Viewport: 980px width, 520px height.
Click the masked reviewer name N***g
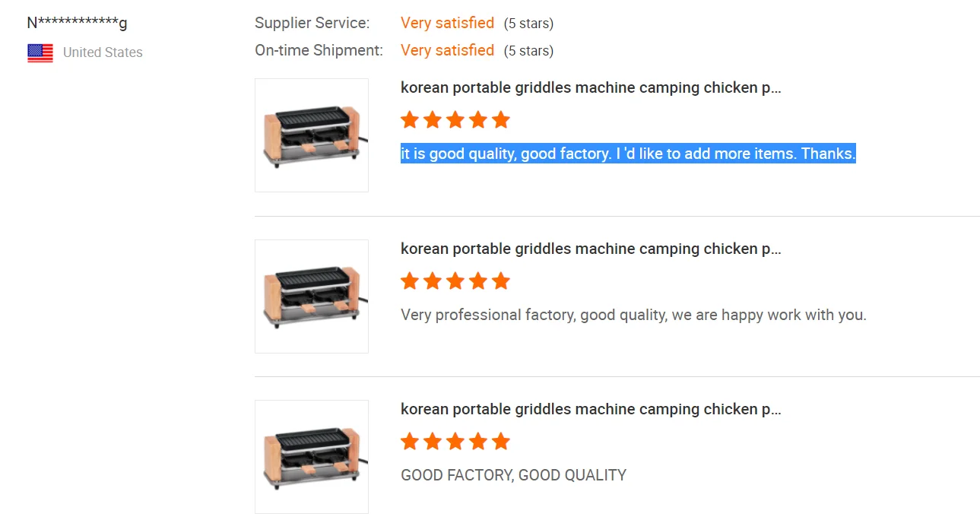(77, 23)
